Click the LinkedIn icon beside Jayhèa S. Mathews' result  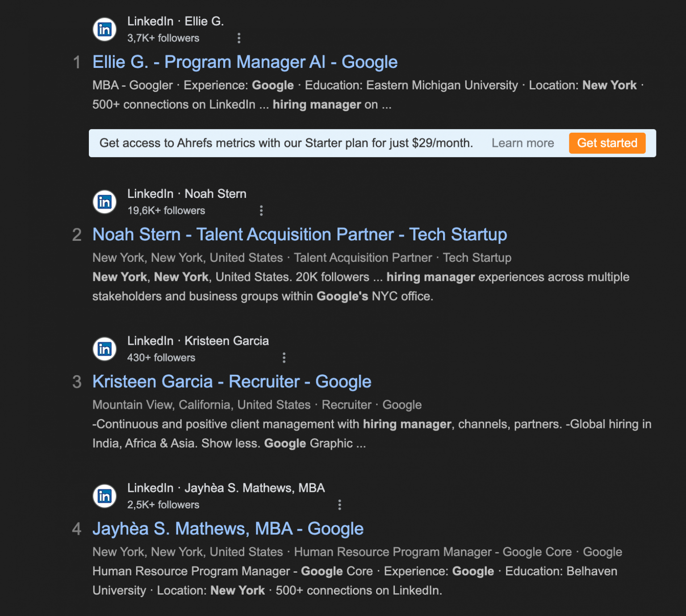pyautogui.click(x=104, y=496)
